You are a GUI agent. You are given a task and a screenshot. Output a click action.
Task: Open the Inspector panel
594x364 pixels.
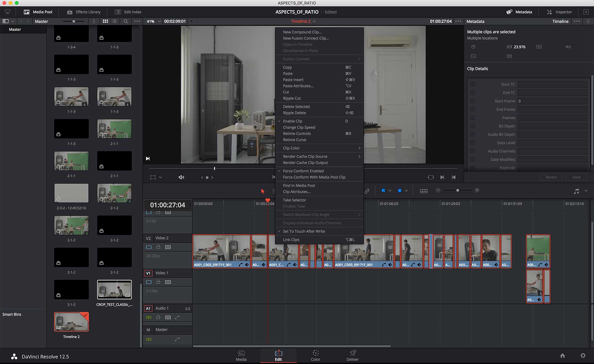click(559, 12)
